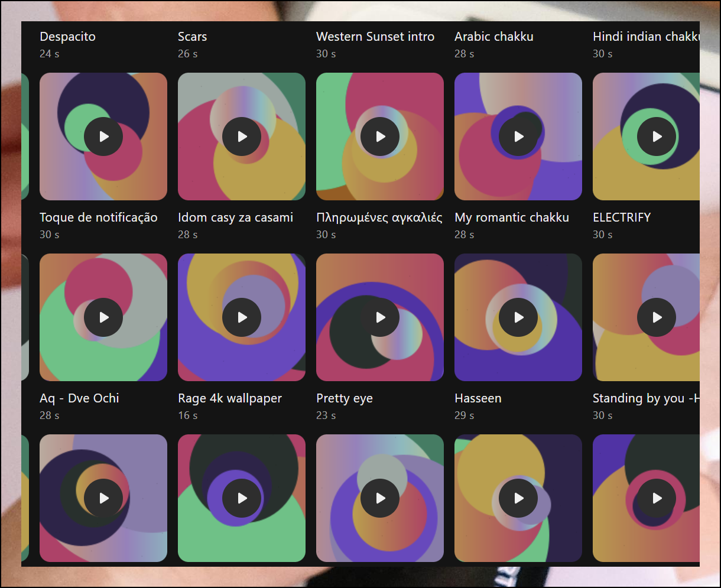Play the Πληρωμένες αγκαλιές ringtone
The height and width of the screenshot is (588, 721).
(x=380, y=137)
